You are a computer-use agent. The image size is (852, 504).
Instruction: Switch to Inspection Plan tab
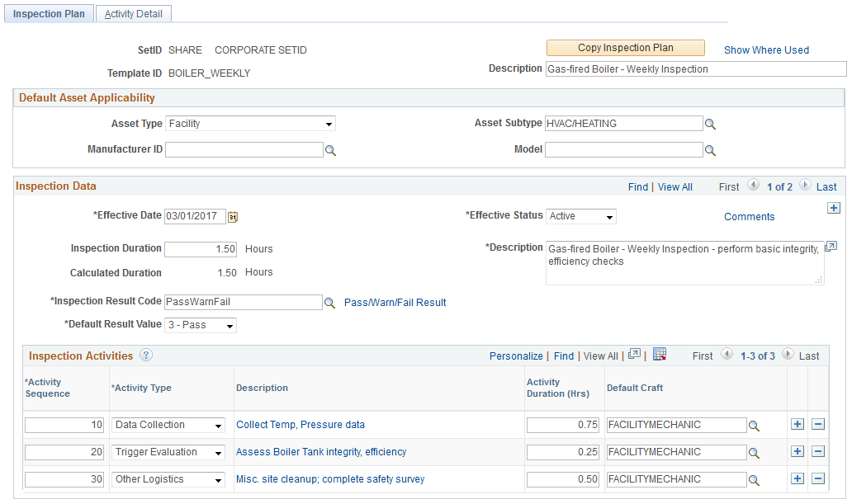pos(49,14)
